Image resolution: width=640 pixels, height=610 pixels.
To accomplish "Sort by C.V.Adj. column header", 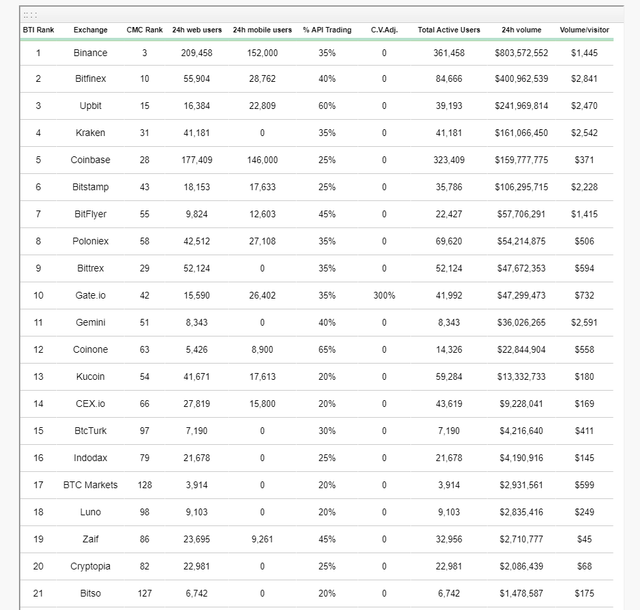I will pos(384,30).
